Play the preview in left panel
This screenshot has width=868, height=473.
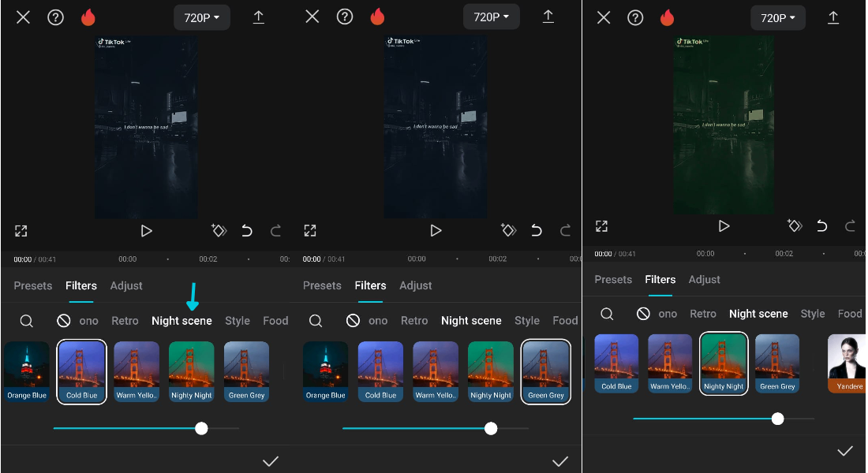tap(146, 231)
